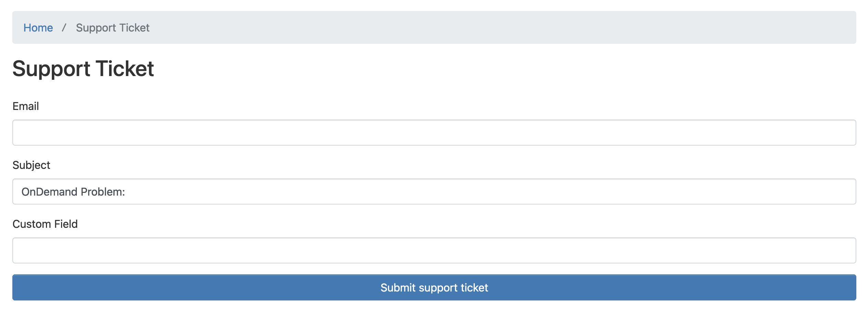
Task: Activate the Email entry area
Action: pyautogui.click(x=434, y=133)
